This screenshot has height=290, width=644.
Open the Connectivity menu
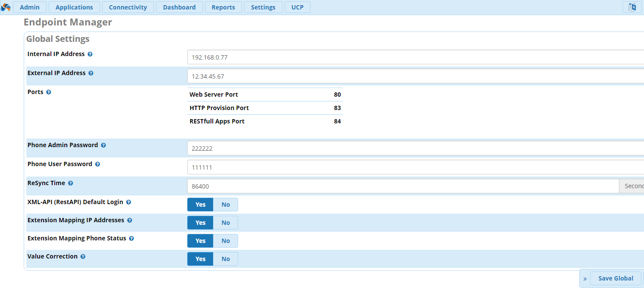pyautogui.click(x=128, y=7)
